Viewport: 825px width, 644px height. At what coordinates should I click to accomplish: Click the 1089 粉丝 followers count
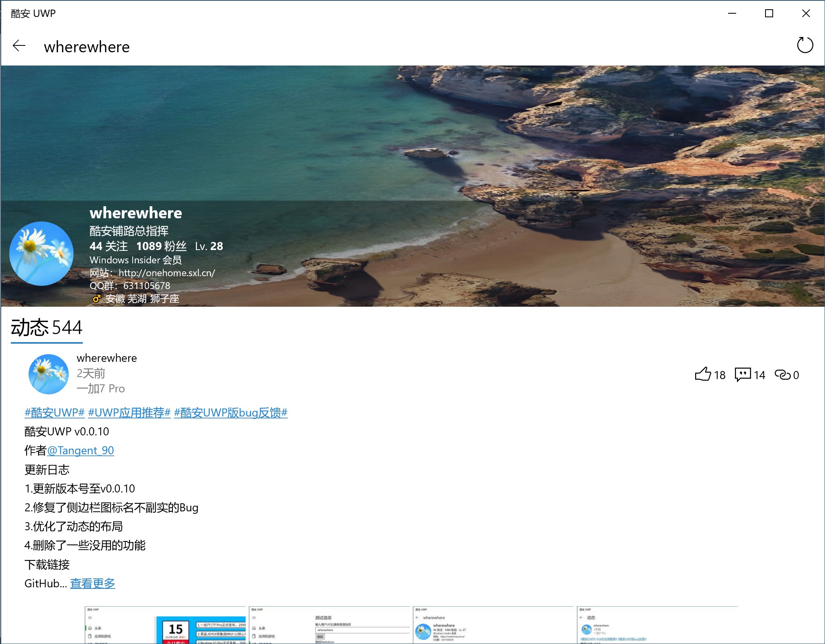(x=161, y=246)
